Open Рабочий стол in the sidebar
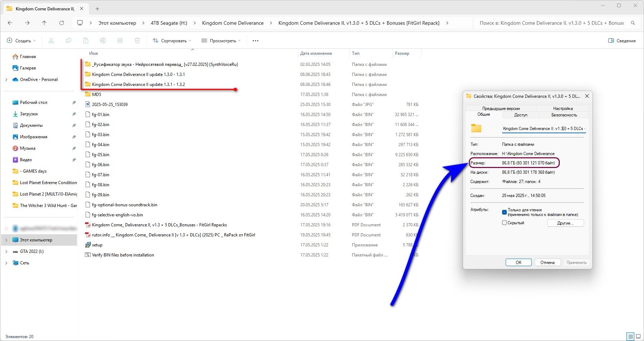The image size is (644, 341). point(30,102)
